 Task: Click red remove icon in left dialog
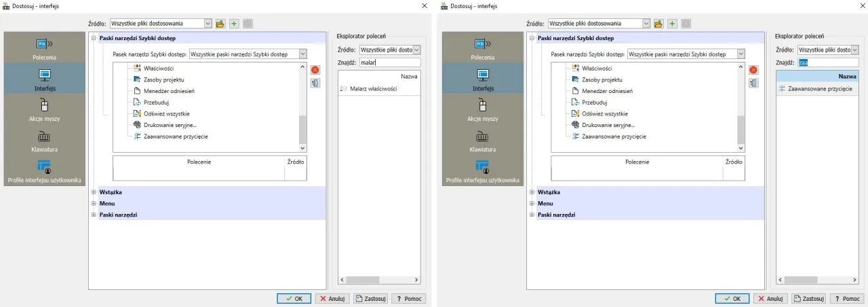click(x=315, y=70)
